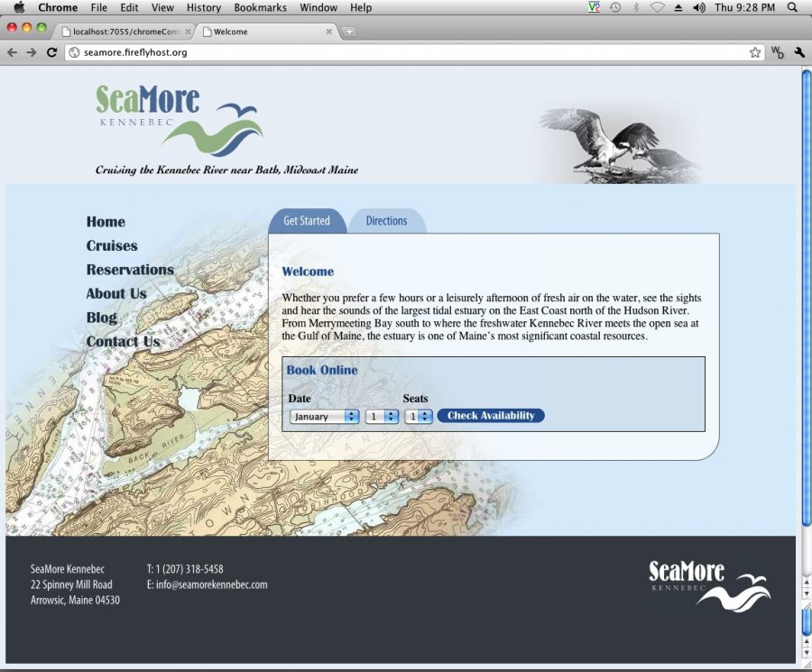This screenshot has width=812, height=672.
Task: Bookmark this page with the star icon
Action: click(755, 52)
